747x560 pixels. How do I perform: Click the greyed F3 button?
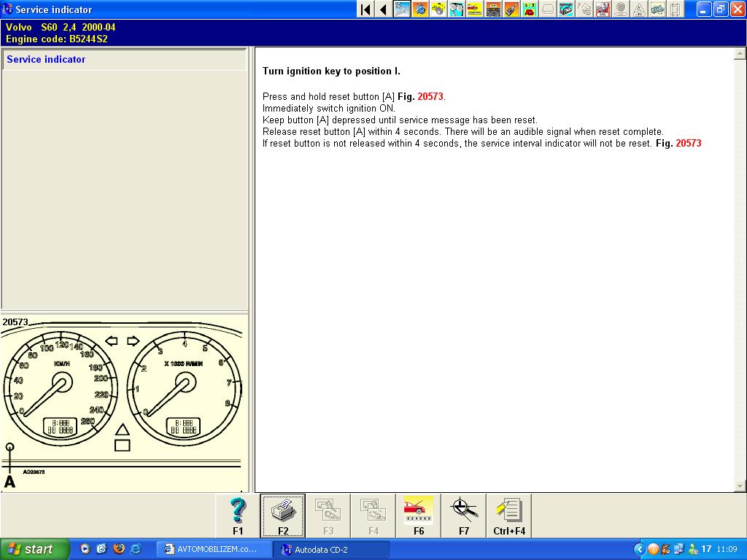click(x=328, y=516)
